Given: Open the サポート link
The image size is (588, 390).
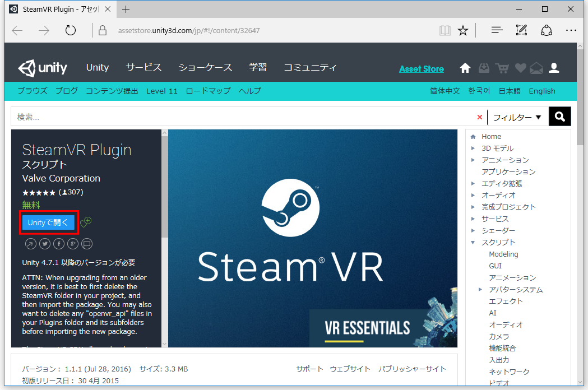Looking at the screenshot, I should (309, 369).
